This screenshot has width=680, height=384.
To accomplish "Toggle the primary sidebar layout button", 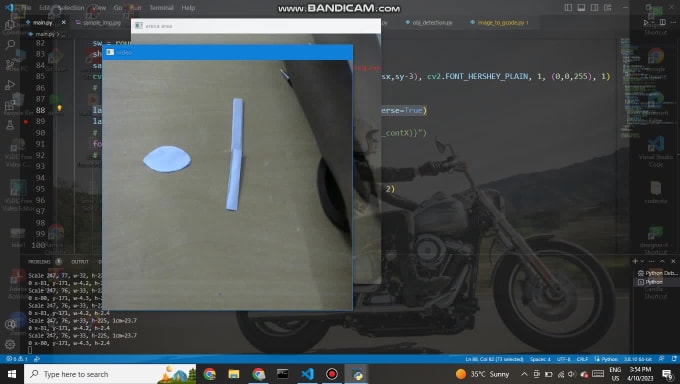I will tap(568, 7).
